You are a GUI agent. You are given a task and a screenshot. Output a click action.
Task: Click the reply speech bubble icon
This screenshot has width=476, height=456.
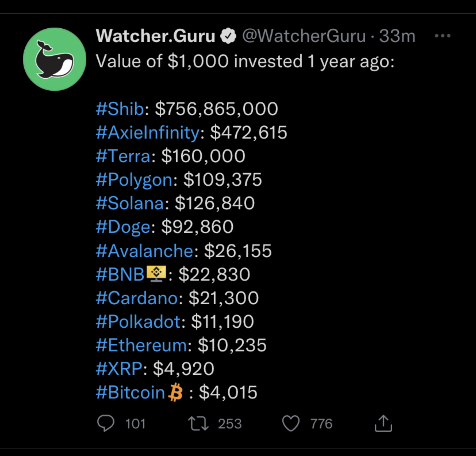tap(106, 423)
